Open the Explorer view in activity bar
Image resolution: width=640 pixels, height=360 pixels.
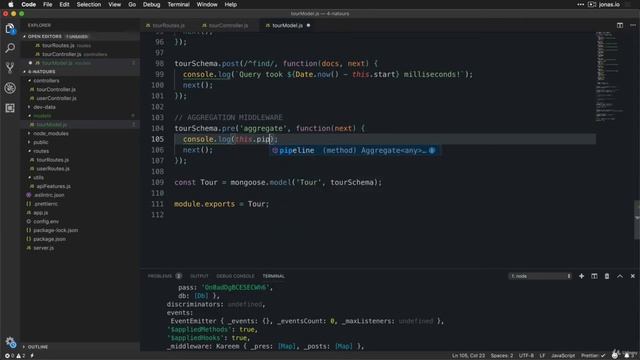coord(10,29)
